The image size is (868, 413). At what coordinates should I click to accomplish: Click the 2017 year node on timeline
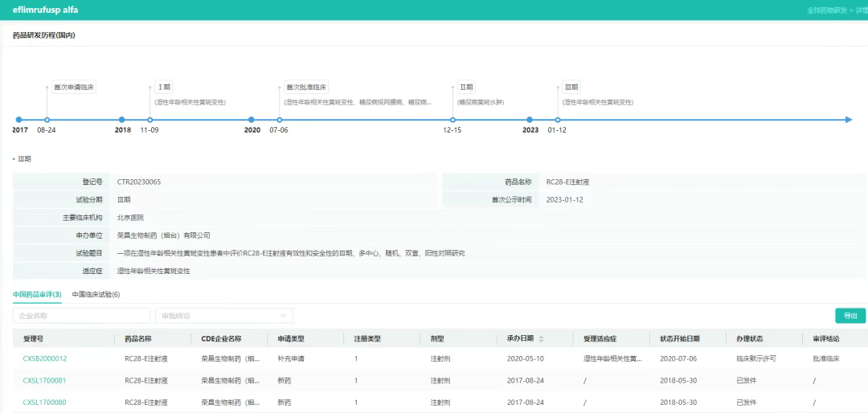click(19, 120)
